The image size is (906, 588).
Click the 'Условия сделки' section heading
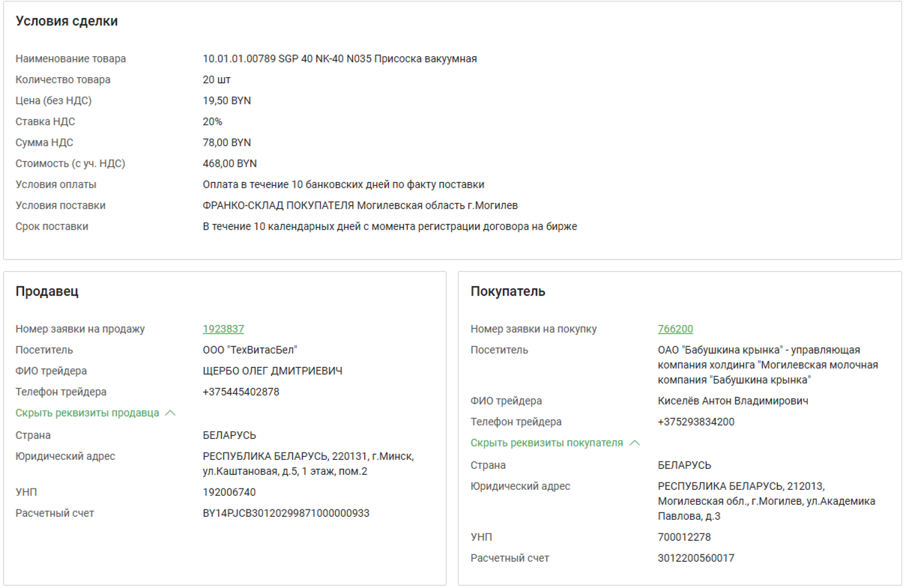pos(67,22)
